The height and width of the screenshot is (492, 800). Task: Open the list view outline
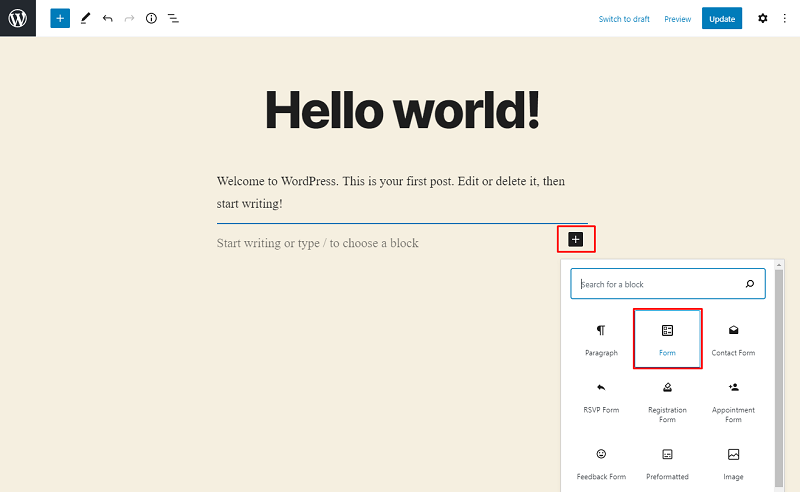coord(173,18)
